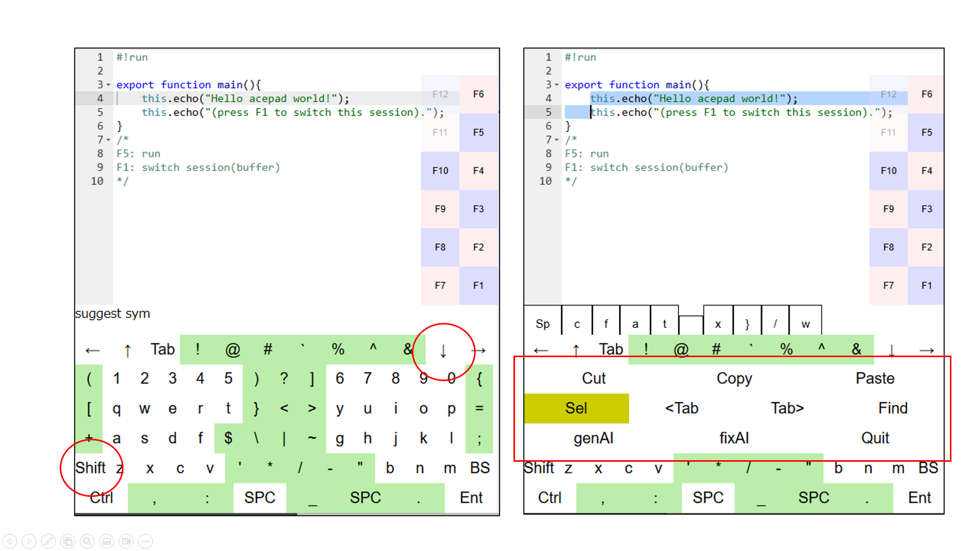This screenshot has height=551, width=980.
Task: Collapse line 3 function fold in left editor
Action: click(108, 85)
